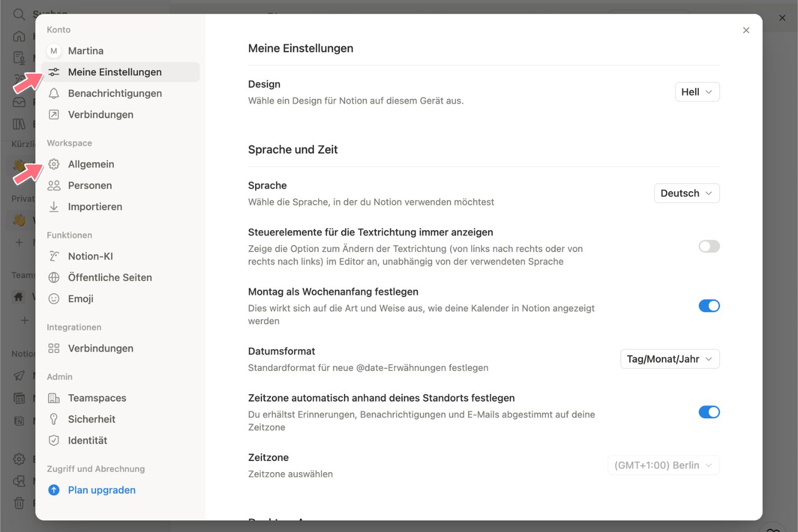
Task: Switch to Allgemein workspace settings
Action: pyautogui.click(x=91, y=164)
